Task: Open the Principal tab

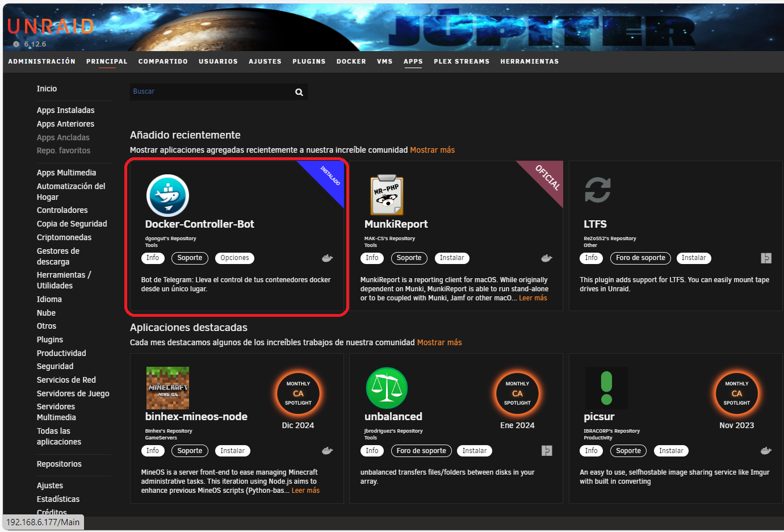Action: pos(107,61)
